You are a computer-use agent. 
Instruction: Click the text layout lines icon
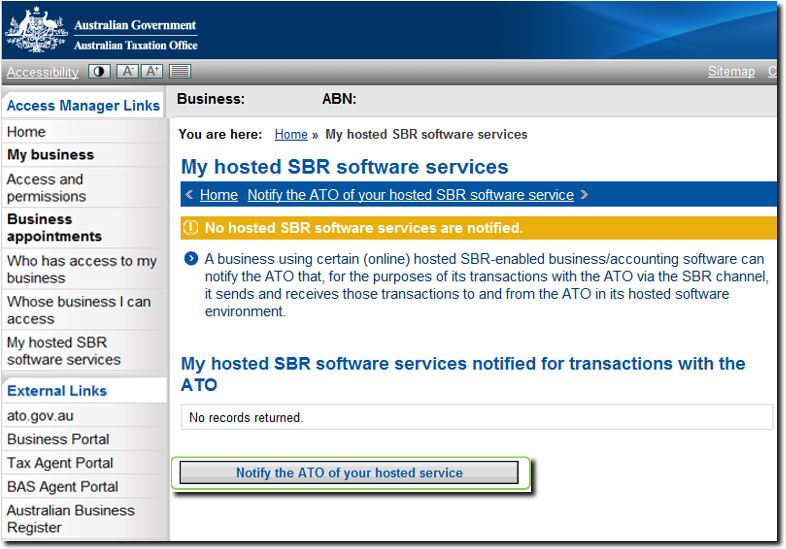tap(179, 71)
